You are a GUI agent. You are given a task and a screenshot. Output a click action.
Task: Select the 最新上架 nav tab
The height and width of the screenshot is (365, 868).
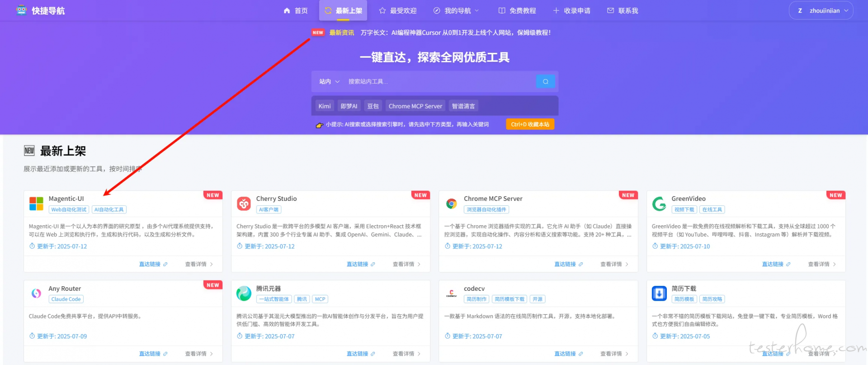[343, 10]
